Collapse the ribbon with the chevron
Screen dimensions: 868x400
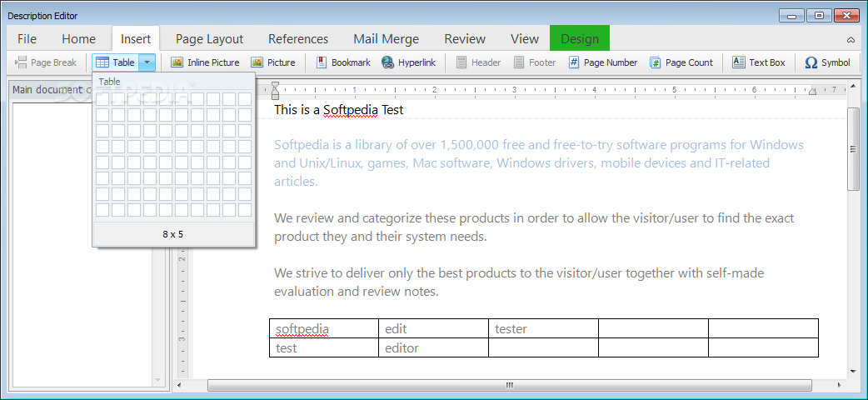tap(851, 39)
